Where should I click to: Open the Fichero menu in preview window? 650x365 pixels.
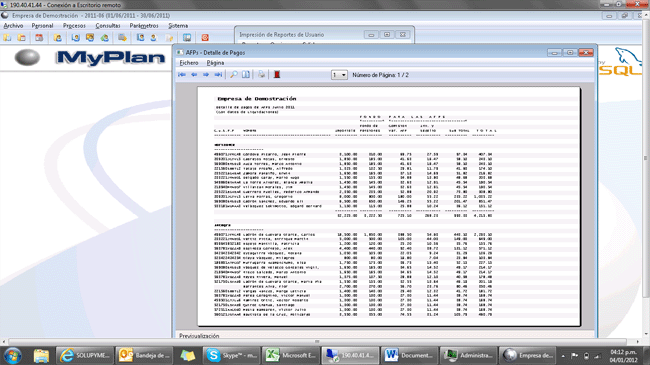(189, 63)
